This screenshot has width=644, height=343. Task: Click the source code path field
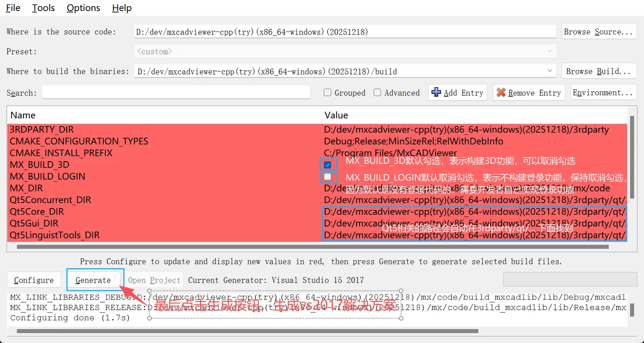point(345,32)
